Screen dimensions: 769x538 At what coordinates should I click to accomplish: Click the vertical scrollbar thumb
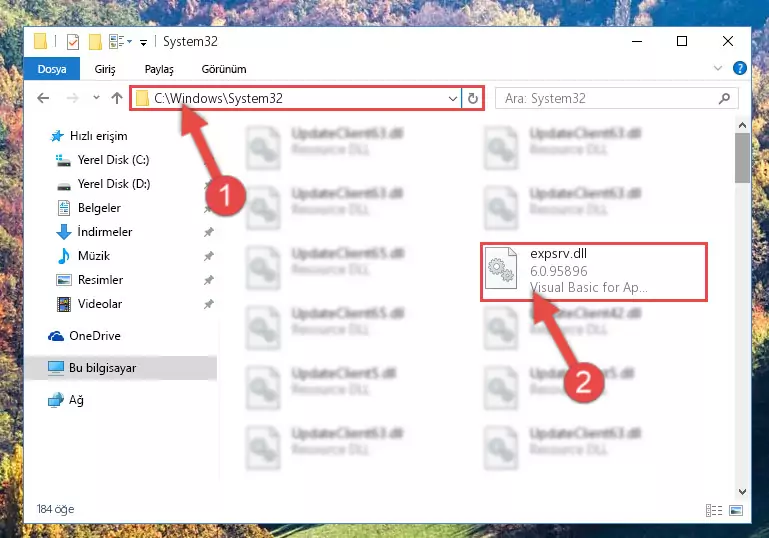pyautogui.click(x=742, y=158)
